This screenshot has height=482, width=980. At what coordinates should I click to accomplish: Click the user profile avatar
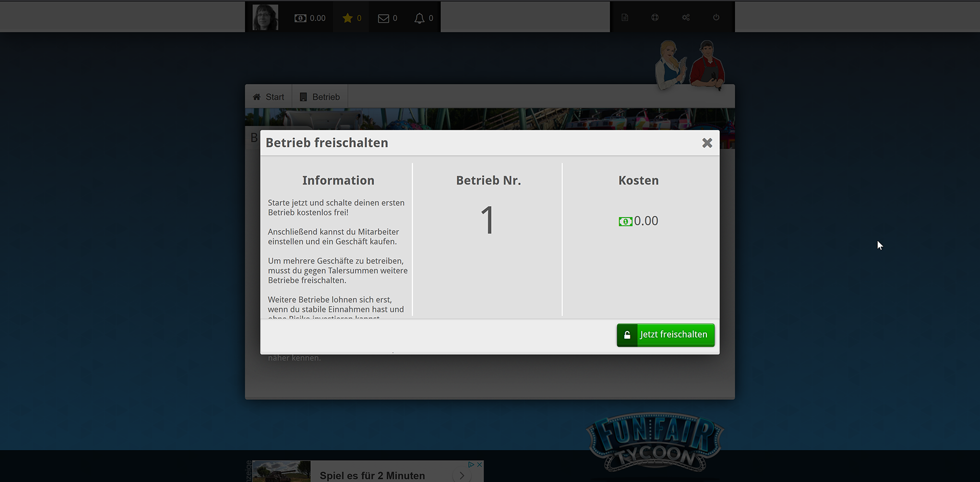pos(265,18)
